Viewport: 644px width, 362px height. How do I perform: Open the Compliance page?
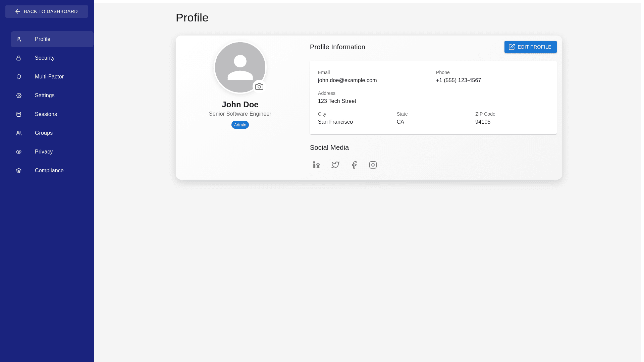49,171
